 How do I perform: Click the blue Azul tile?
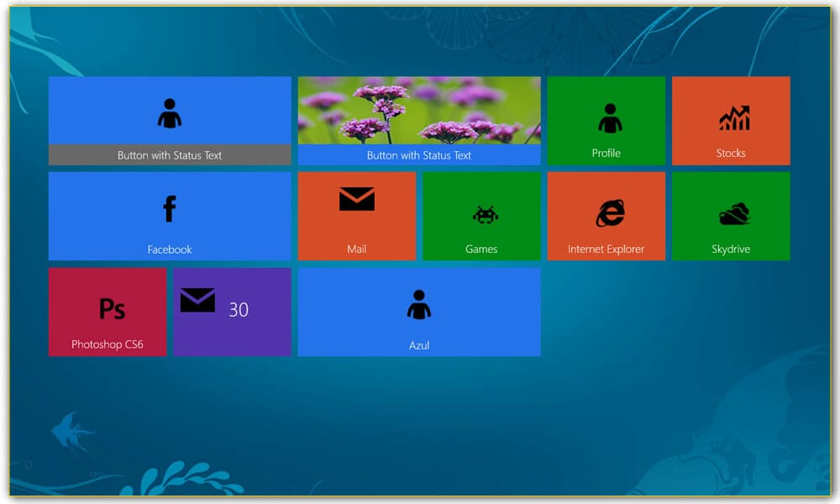(419, 312)
